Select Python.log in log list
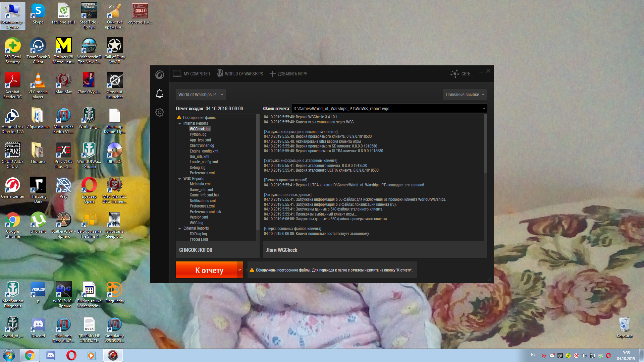The height and width of the screenshot is (362, 644). pyautogui.click(x=198, y=134)
